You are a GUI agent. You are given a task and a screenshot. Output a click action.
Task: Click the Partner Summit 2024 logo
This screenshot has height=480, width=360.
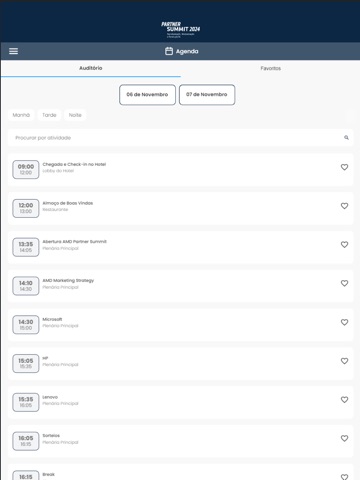pos(180,30)
